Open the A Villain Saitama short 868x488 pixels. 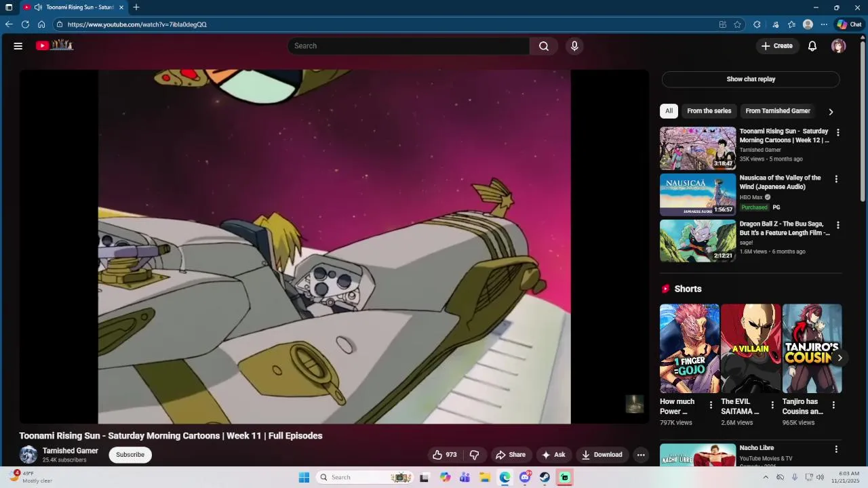(751, 348)
